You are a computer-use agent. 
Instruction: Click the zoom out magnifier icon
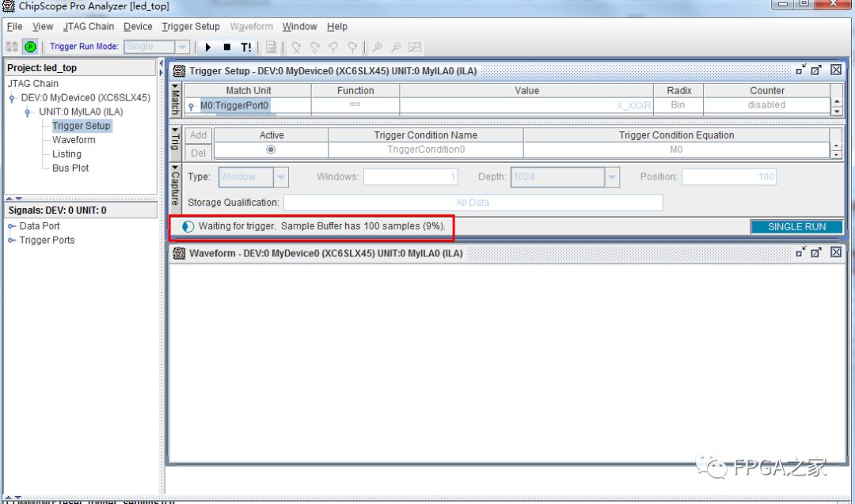(396, 47)
